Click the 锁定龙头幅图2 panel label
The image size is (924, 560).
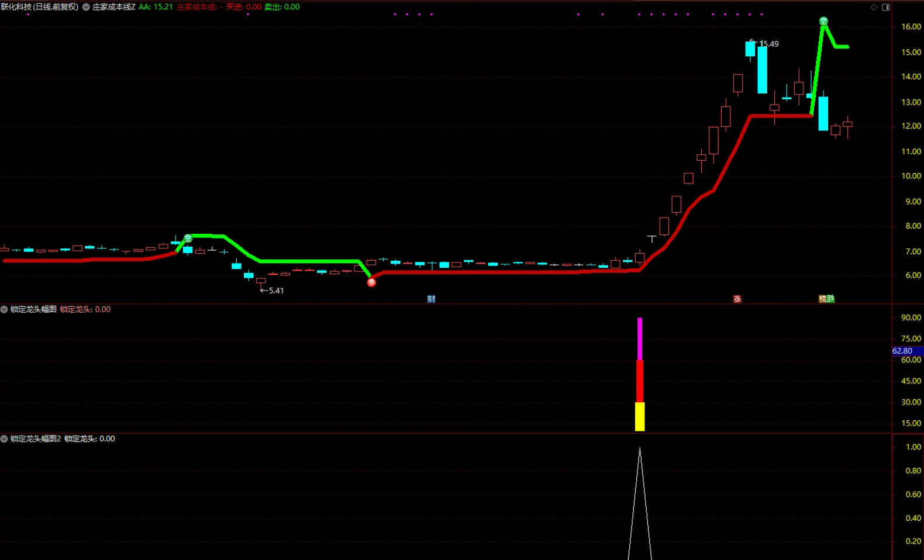(36, 438)
